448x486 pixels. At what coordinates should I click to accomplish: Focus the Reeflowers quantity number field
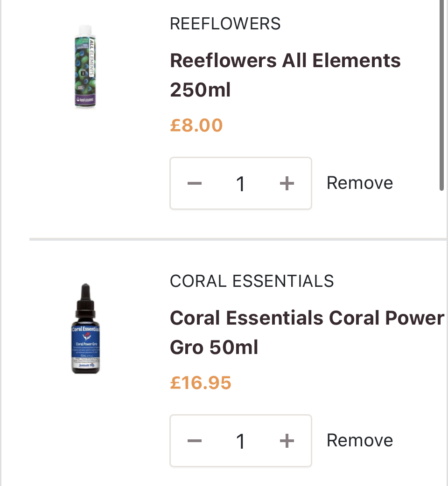240,184
